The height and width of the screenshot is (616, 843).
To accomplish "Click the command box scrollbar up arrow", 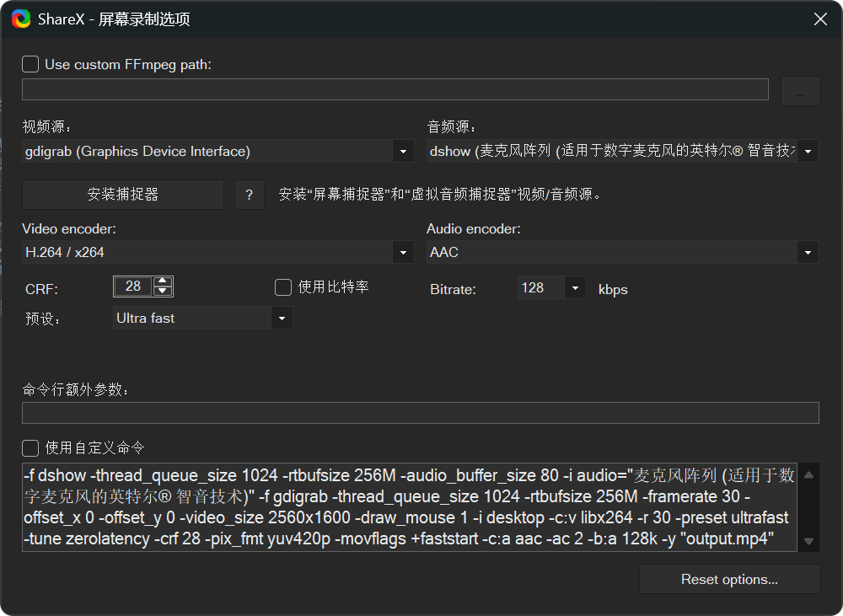I will (808, 473).
